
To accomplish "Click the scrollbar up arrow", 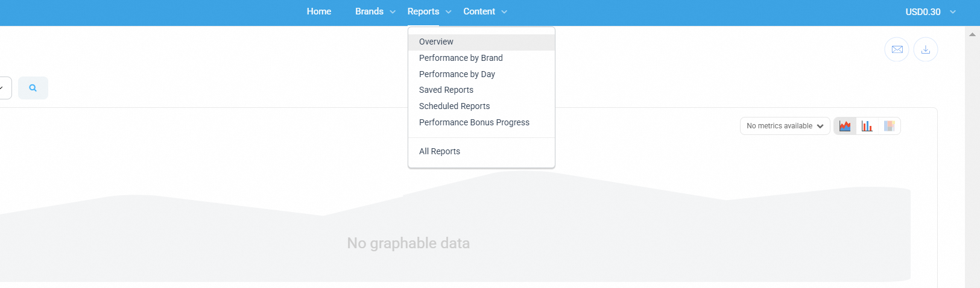I will coord(972,34).
